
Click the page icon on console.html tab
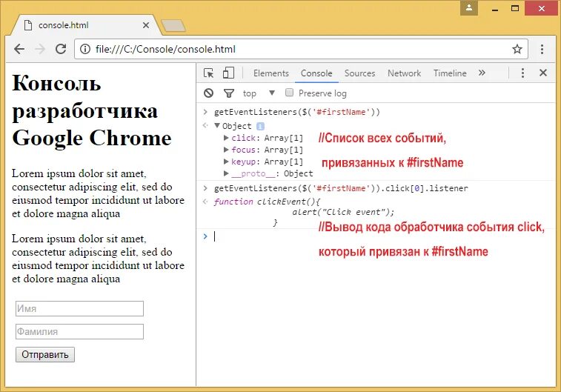[x=28, y=25]
